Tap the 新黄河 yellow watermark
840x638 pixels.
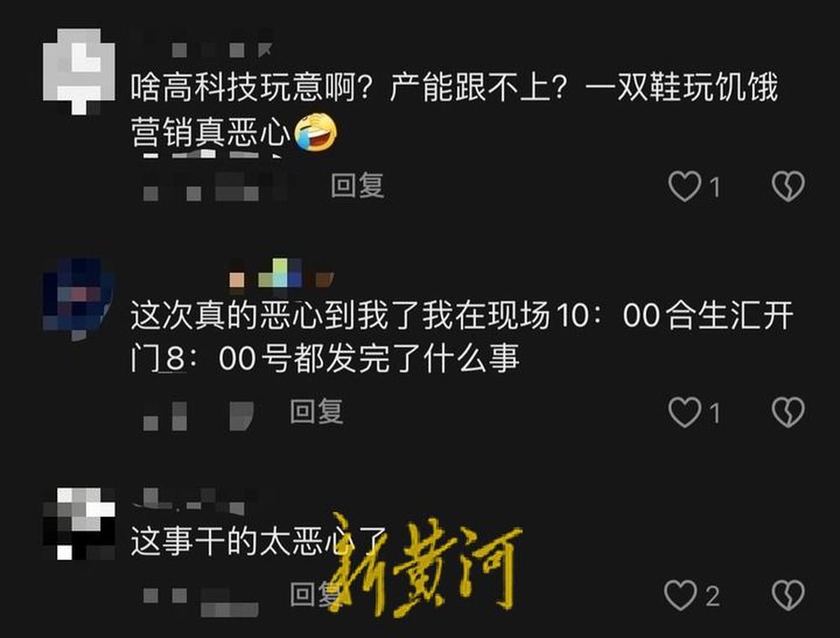tap(425, 565)
